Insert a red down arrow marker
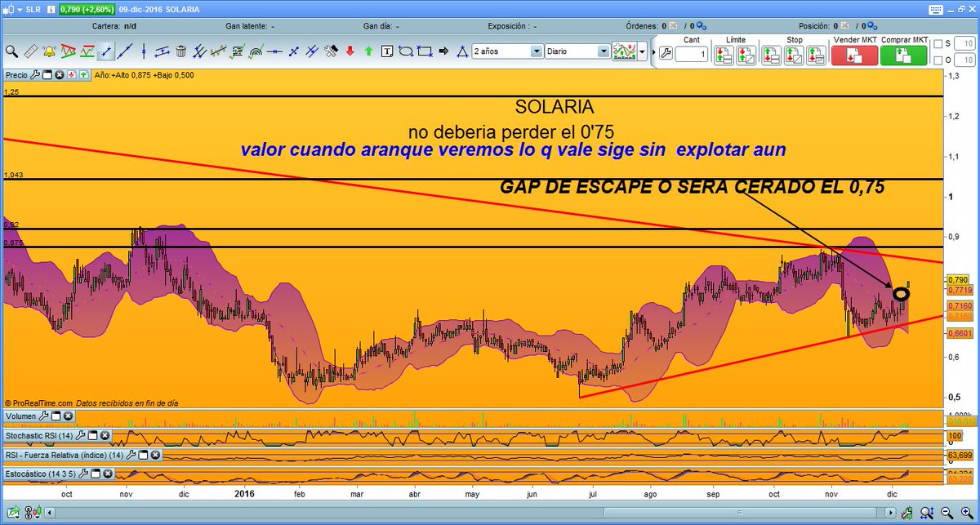The image size is (980, 525). [350, 51]
